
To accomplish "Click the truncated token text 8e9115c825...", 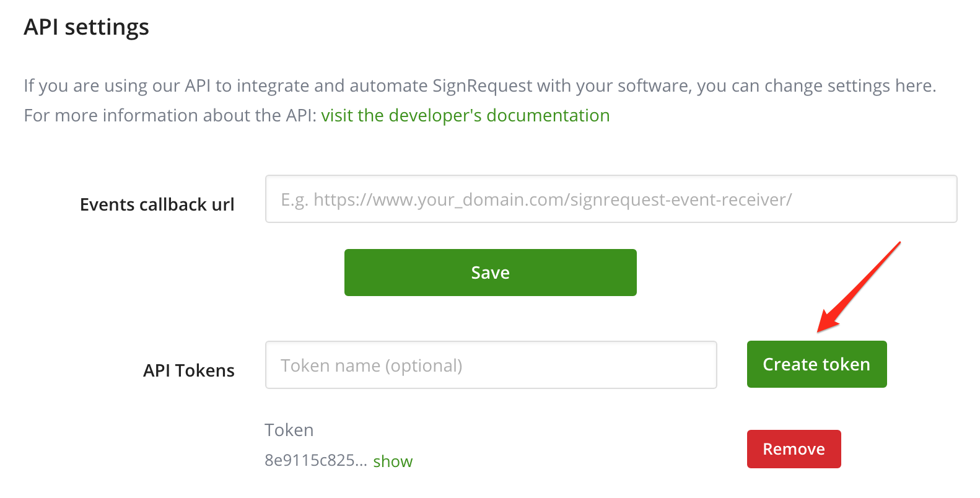I will point(316,460).
